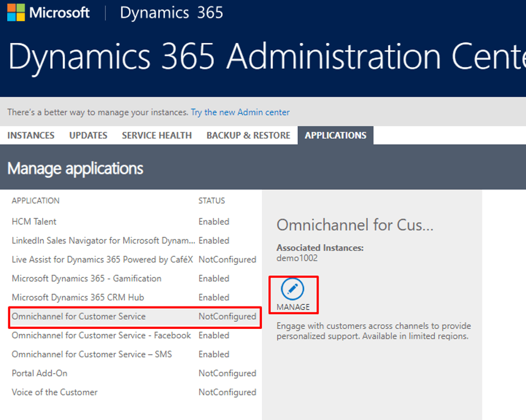
Task: Click Try the new Admin center link
Action: coord(240,112)
